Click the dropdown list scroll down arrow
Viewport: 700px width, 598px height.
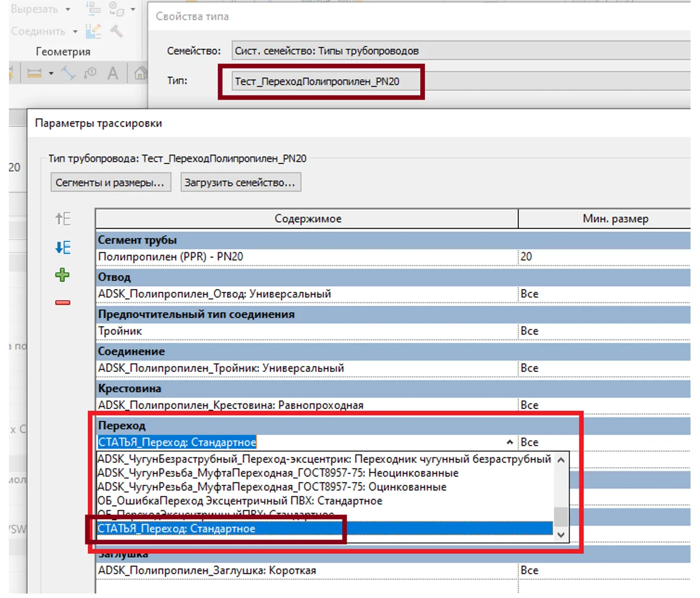pos(561,535)
